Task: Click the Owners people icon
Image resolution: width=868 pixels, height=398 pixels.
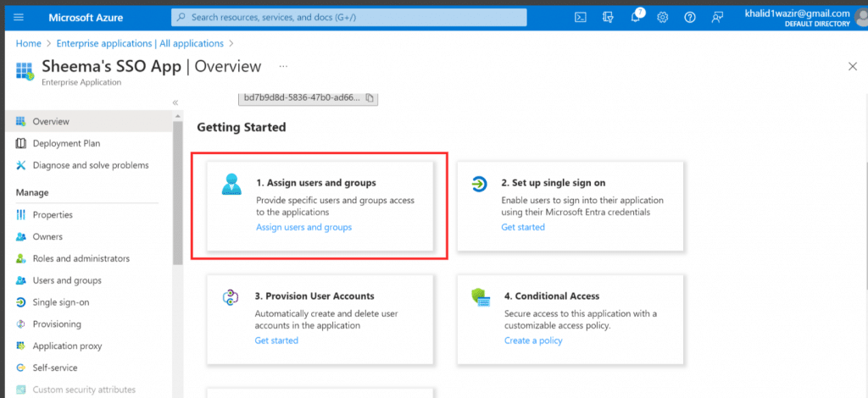Action: click(x=21, y=236)
